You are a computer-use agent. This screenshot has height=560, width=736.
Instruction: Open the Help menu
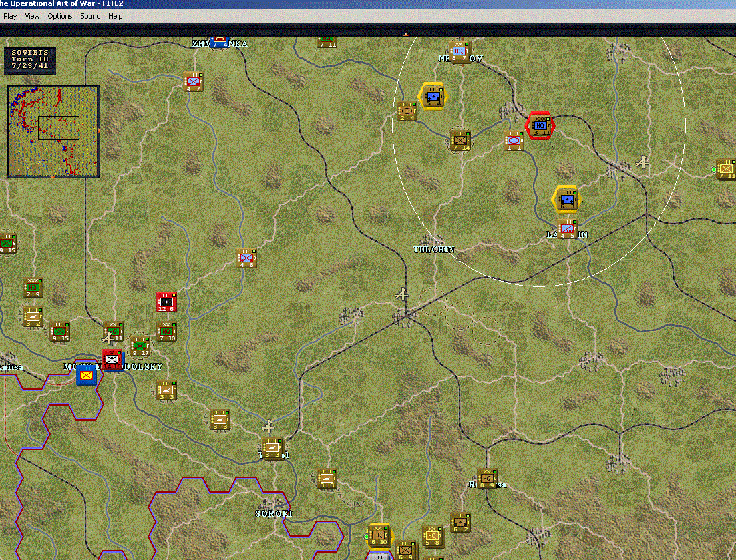pyautogui.click(x=115, y=16)
